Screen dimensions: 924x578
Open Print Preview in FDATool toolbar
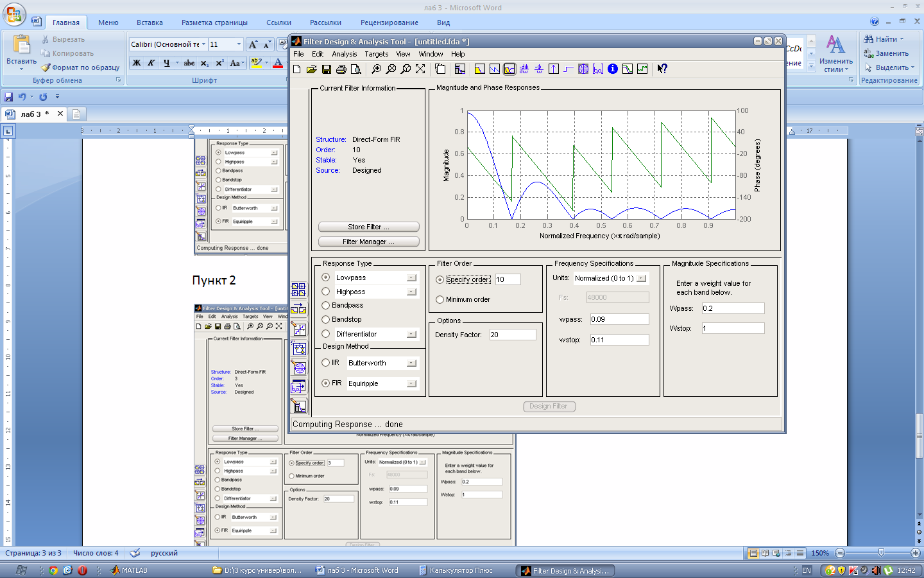(356, 69)
